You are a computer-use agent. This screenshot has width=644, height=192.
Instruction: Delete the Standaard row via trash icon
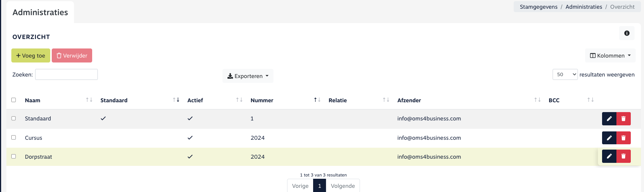(624, 119)
